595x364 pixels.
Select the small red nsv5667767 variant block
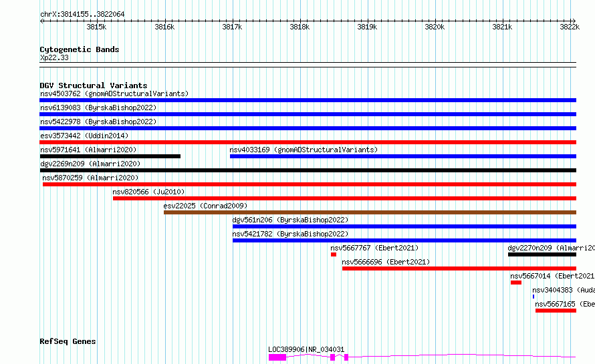point(334,254)
